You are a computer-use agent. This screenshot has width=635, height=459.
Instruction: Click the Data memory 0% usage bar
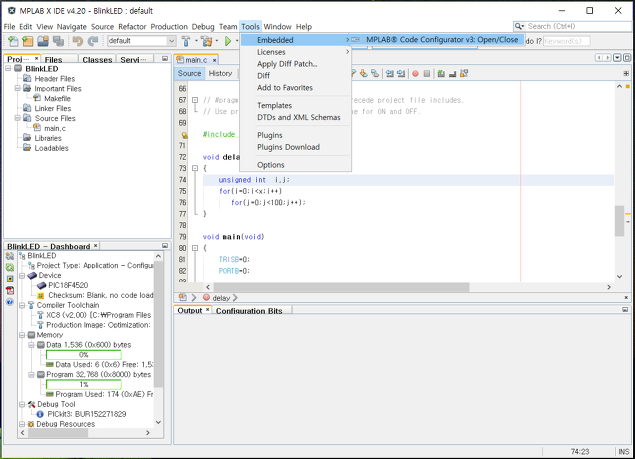coord(84,355)
